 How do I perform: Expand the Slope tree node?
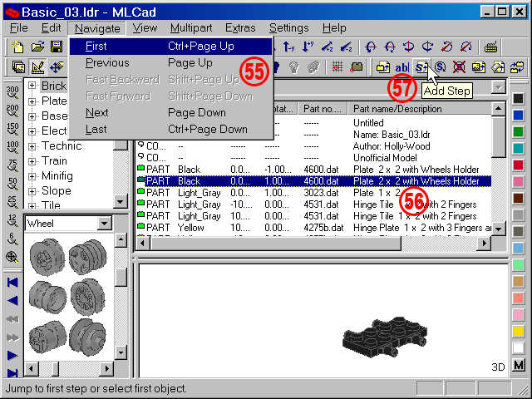(x=32, y=191)
